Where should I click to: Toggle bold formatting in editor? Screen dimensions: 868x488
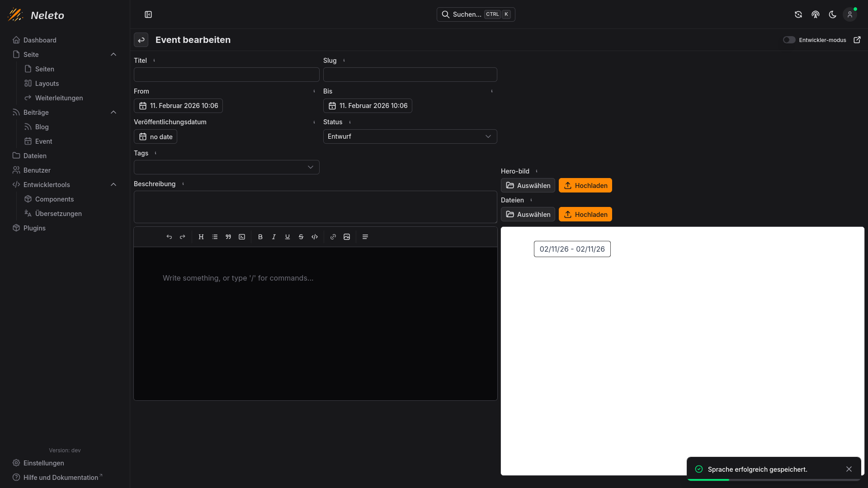(x=260, y=237)
